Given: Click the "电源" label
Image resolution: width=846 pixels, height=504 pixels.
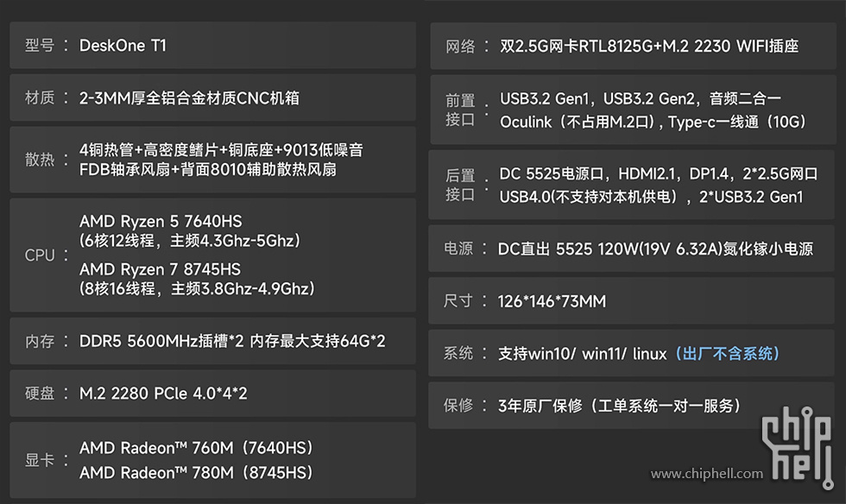Looking at the screenshot, I should tap(458, 249).
